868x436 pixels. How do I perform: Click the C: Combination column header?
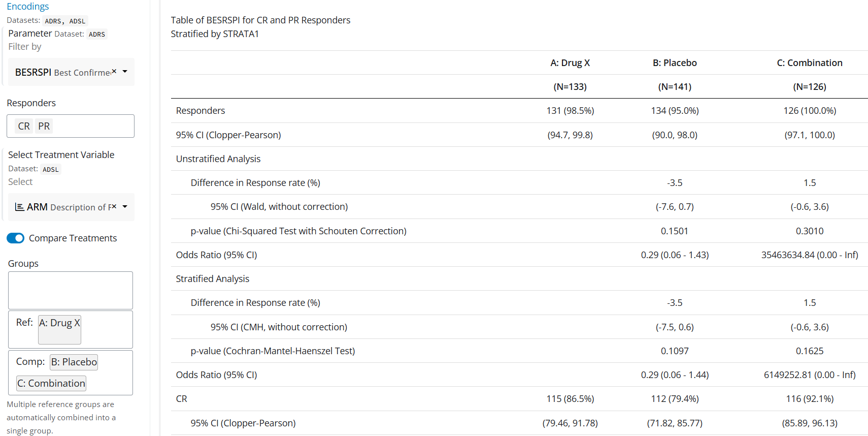click(810, 63)
